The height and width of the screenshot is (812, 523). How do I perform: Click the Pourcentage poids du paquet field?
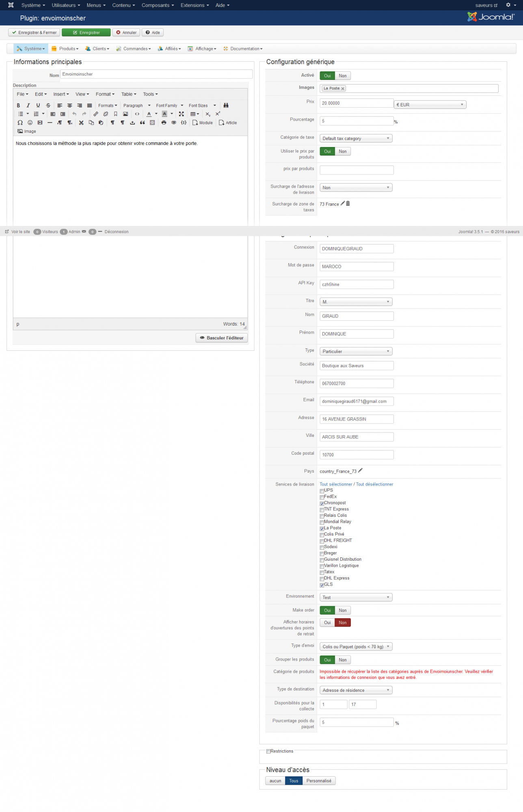tap(357, 722)
